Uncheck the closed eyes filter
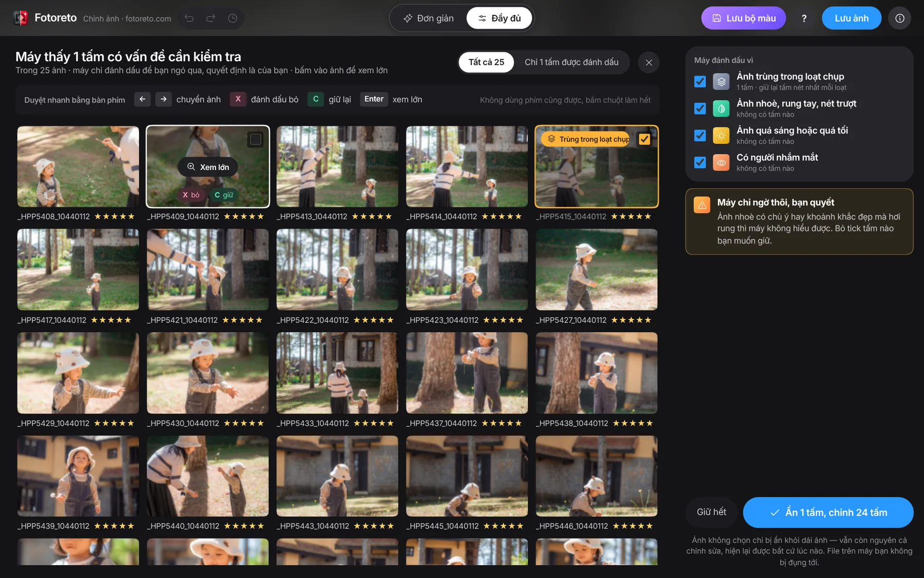This screenshot has width=924, height=578. [x=700, y=162]
